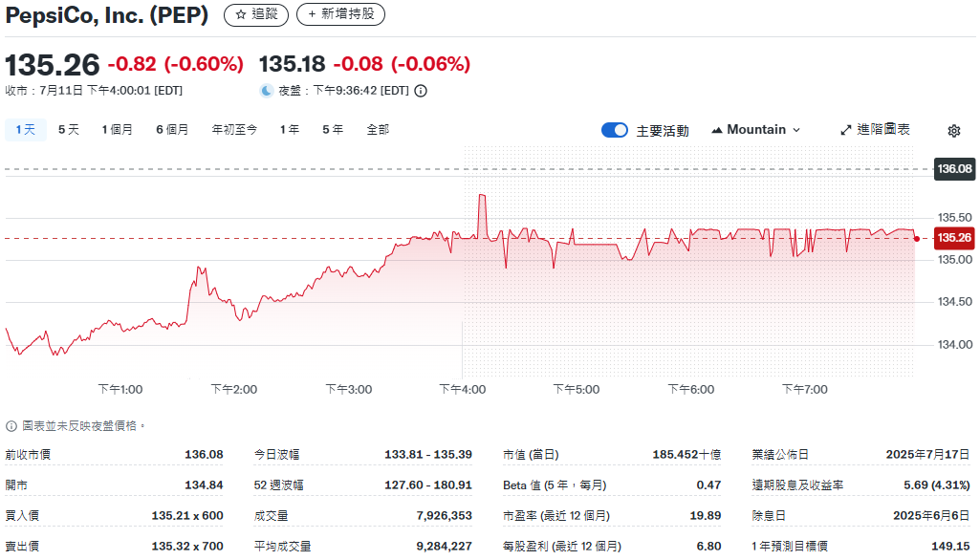Click the 前收市價 value 136.08

click(204, 454)
